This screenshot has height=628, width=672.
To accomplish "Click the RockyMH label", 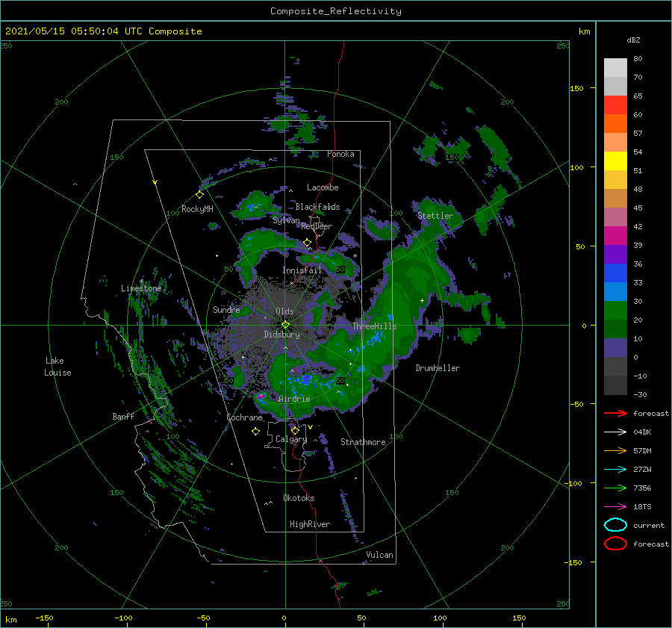I will 197,209.
